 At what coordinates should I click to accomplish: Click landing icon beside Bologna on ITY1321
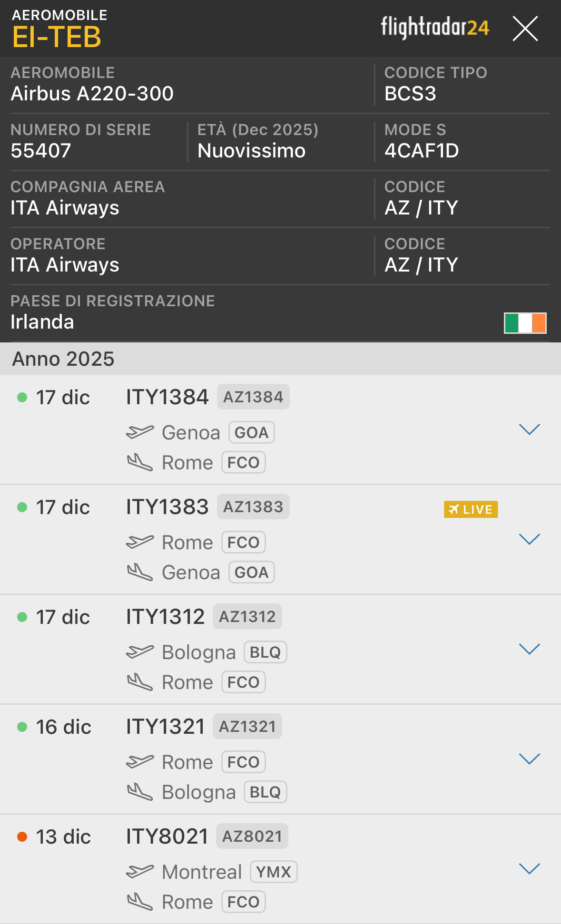coord(140,792)
